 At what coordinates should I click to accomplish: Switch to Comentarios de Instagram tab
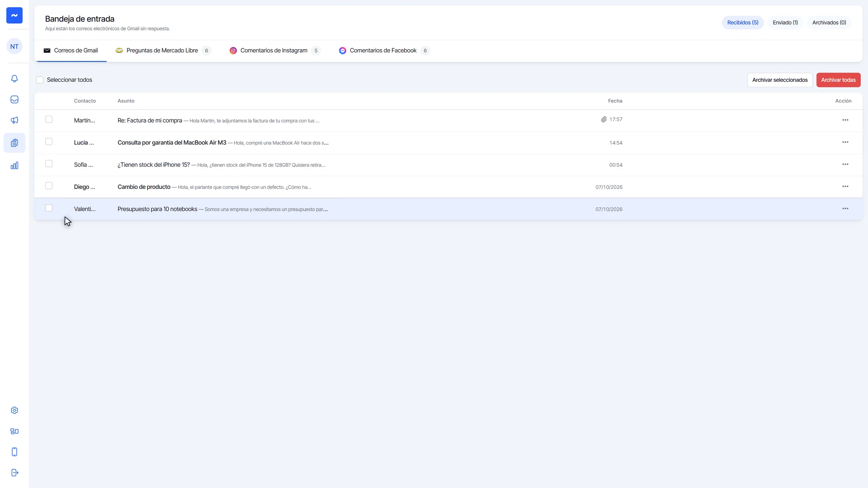275,51
